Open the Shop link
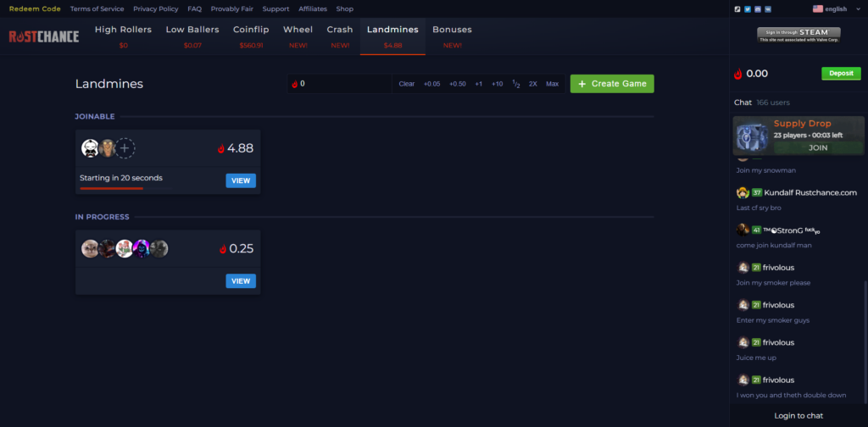Viewport: 868px width, 427px height. 345,8
